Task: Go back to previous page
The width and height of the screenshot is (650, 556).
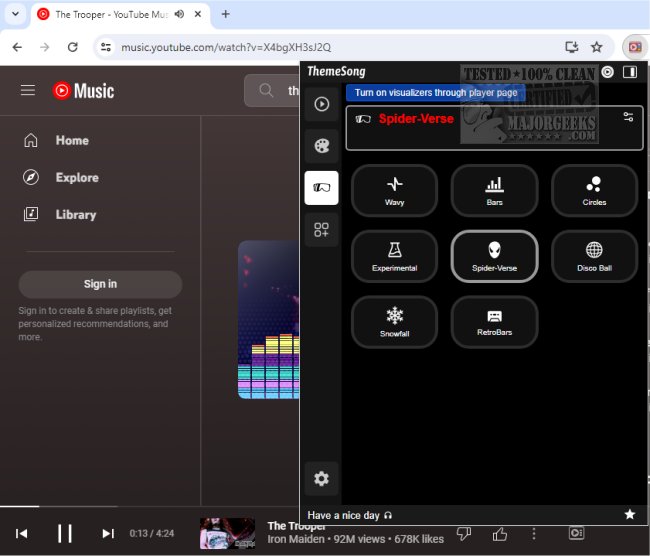Action: coord(17,47)
